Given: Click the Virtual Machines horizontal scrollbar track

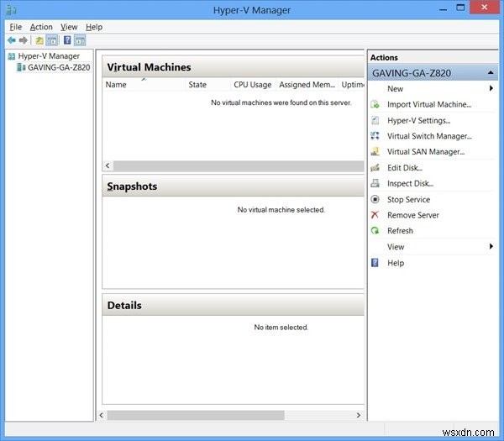Looking at the screenshot, I should coord(239,166).
